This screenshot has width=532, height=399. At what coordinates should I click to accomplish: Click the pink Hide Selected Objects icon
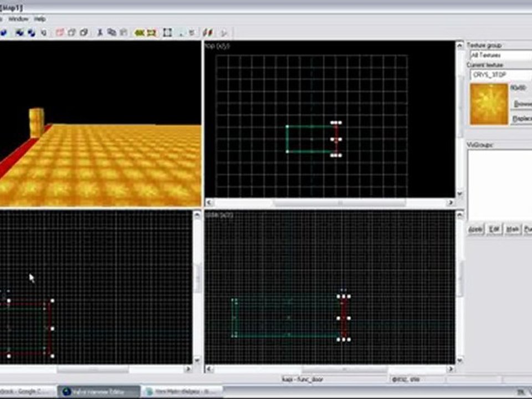point(60,33)
